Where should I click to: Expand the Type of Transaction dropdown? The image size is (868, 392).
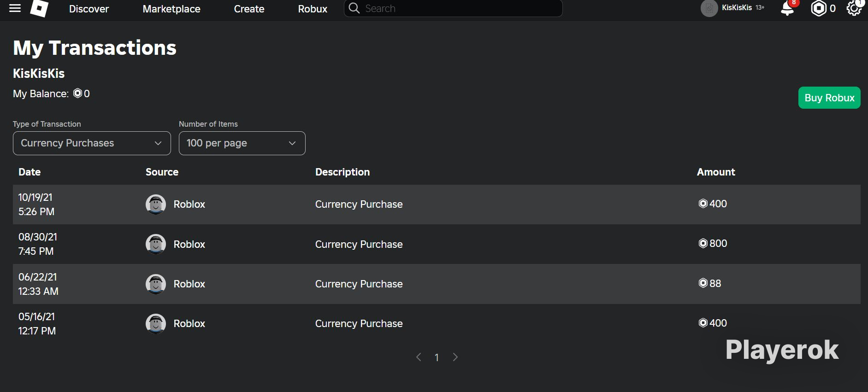(92, 143)
